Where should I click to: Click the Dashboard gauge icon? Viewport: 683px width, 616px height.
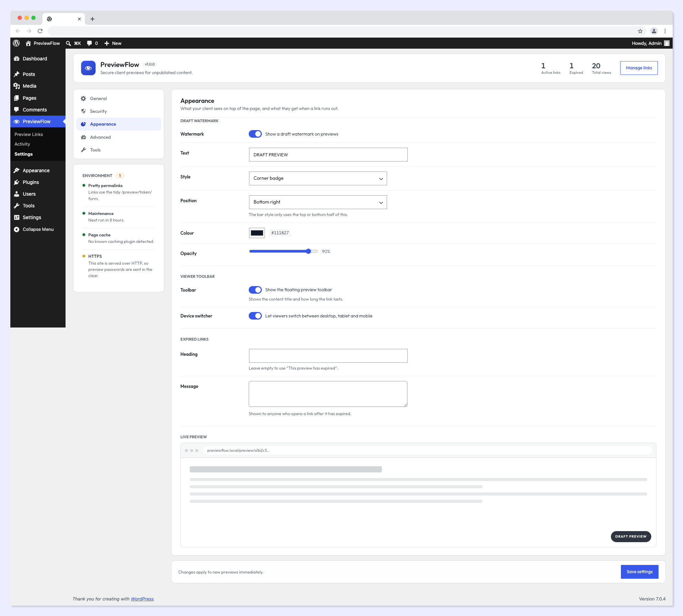tap(17, 59)
